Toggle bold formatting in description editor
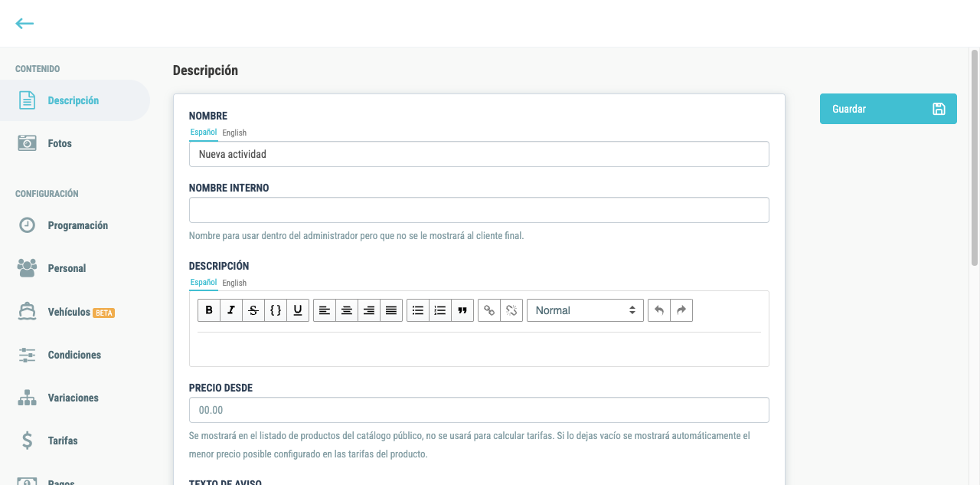Image resolution: width=980 pixels, height=485 pixels. click(x=209, y=310)
